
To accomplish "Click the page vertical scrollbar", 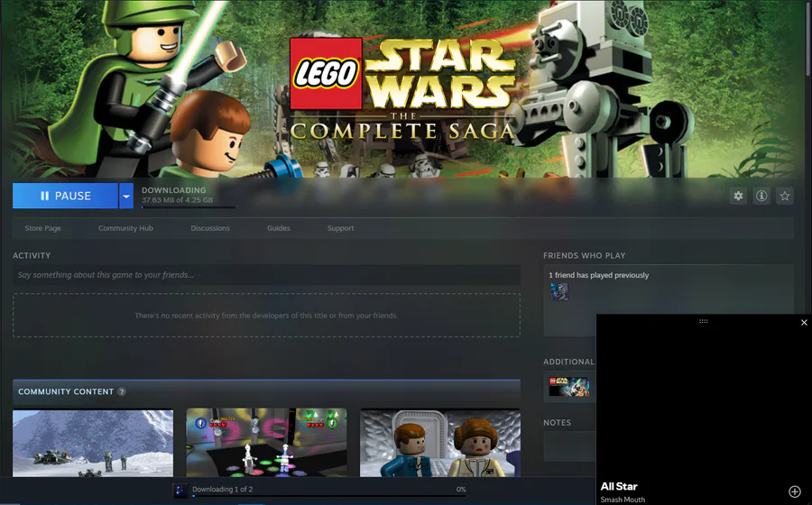I will 809,39.
